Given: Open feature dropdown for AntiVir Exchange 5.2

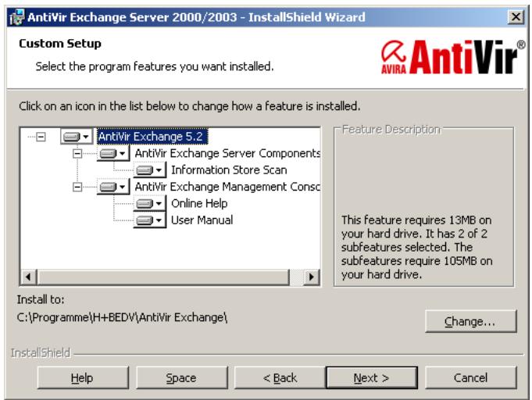Looking at the screenshot, I should coord(77,137).
